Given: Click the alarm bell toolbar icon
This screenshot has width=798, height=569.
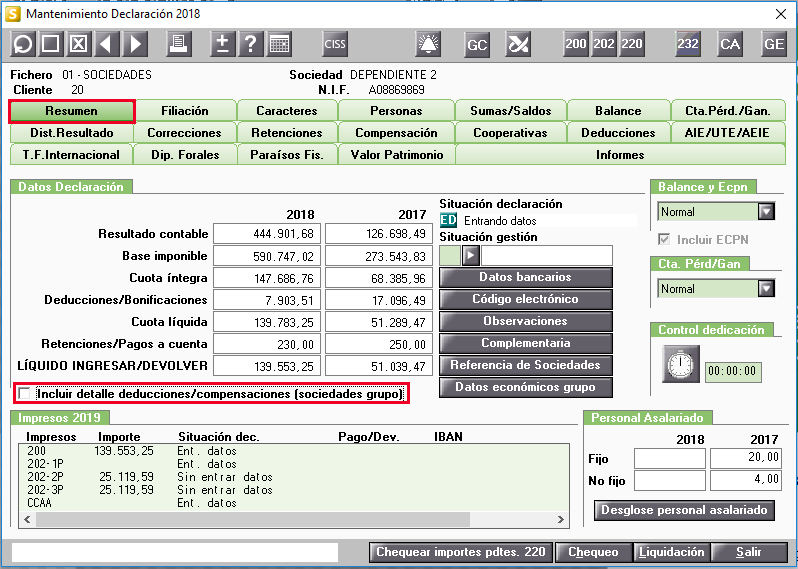Looking at the screenshot, I should point(428,44).
